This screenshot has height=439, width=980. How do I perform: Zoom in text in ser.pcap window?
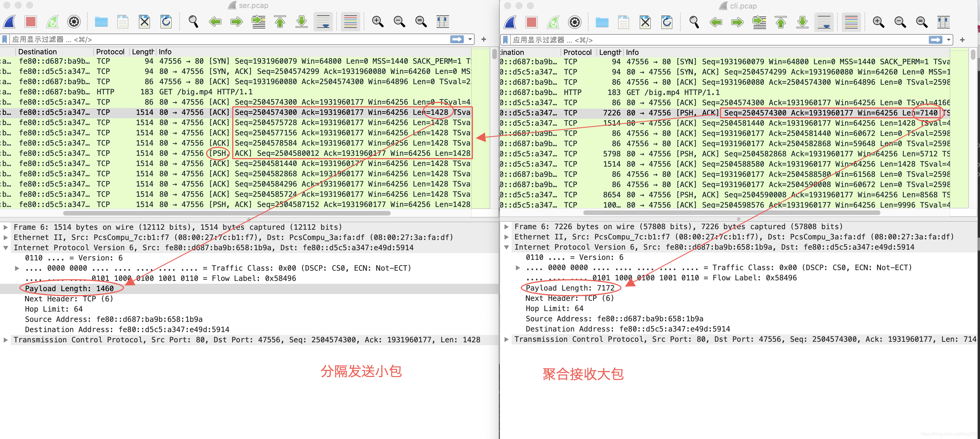click(377, 22)
